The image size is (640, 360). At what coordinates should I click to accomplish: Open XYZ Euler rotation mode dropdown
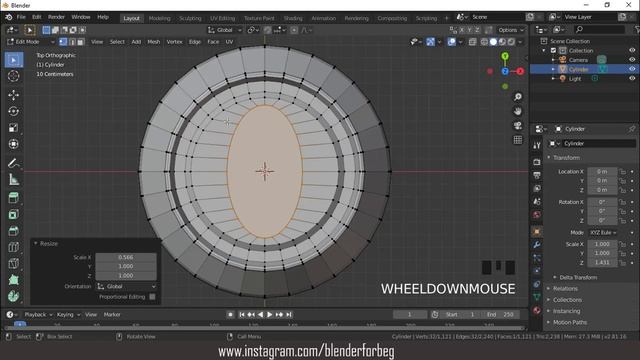602,232
